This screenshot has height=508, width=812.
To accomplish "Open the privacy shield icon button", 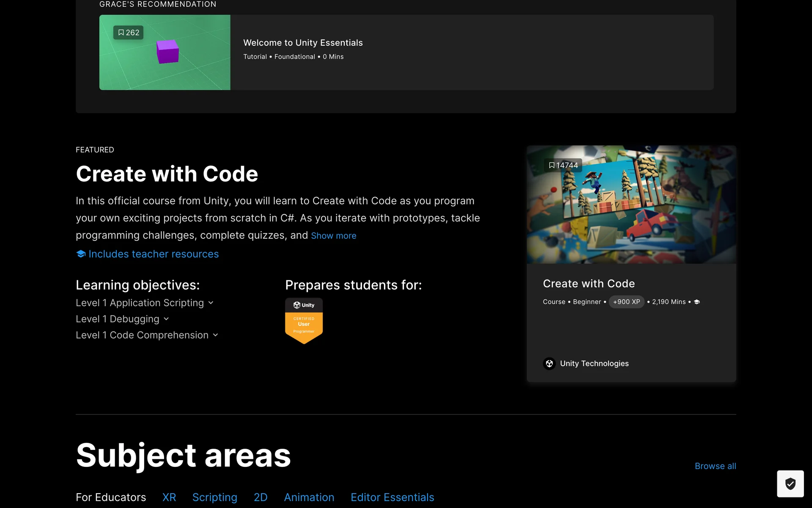I will [x=790, y=483].
